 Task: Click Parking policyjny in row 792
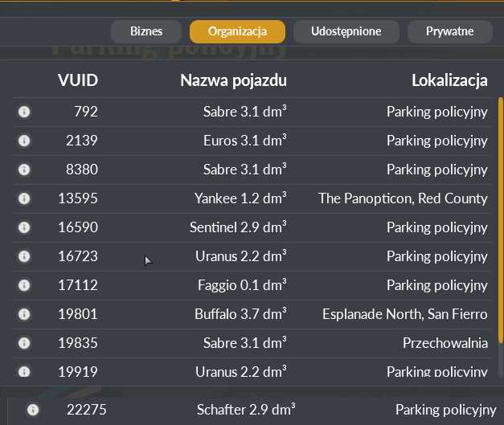coord(437,112)
